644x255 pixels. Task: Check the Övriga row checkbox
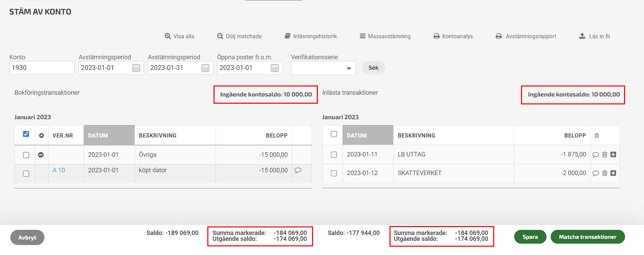pyautogui.click(x=26, y=155)
